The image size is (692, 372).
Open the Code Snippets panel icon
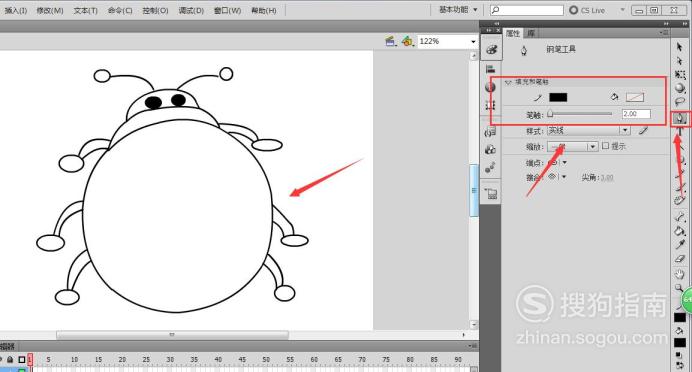(x=491, y=131)
